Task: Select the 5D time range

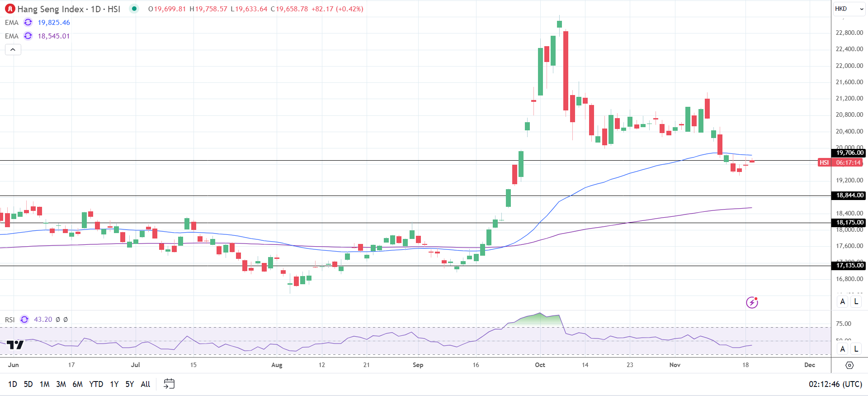Action: click(x=28, y=384)
